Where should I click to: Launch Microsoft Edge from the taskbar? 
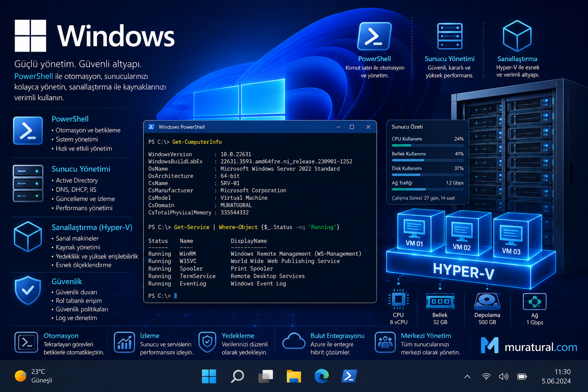322,376
